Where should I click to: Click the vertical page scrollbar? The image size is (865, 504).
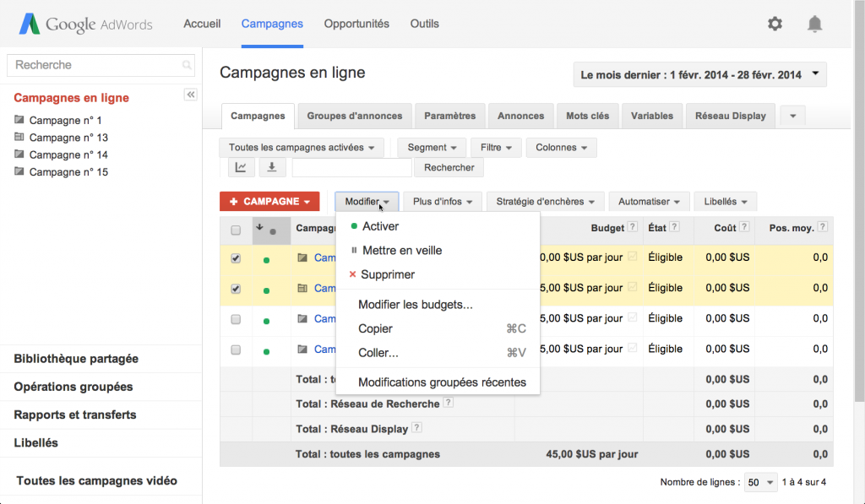pyautogui.click(x=859, y=201)
